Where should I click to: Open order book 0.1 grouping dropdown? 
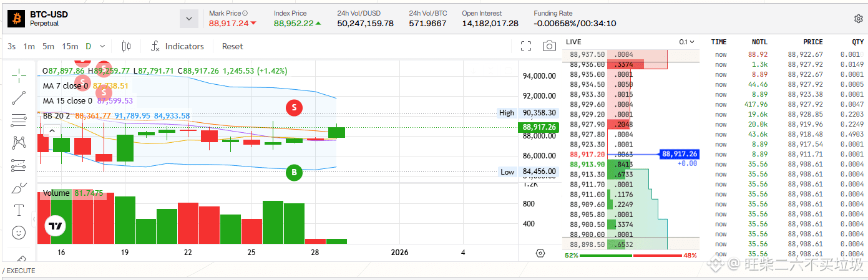click(686, 42)
